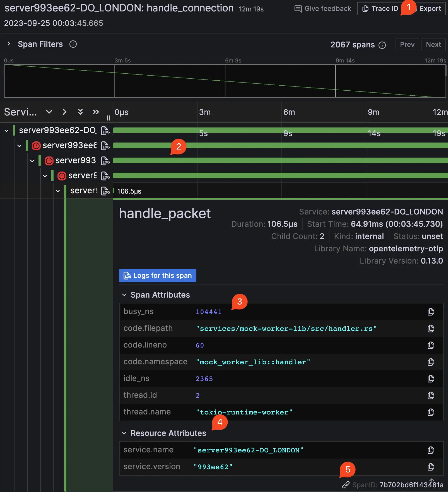Collapse all spans with the double-chevron icon
The height and width of the screenshot is (492, 448).
pyautogui.click(x=80, y=112)
